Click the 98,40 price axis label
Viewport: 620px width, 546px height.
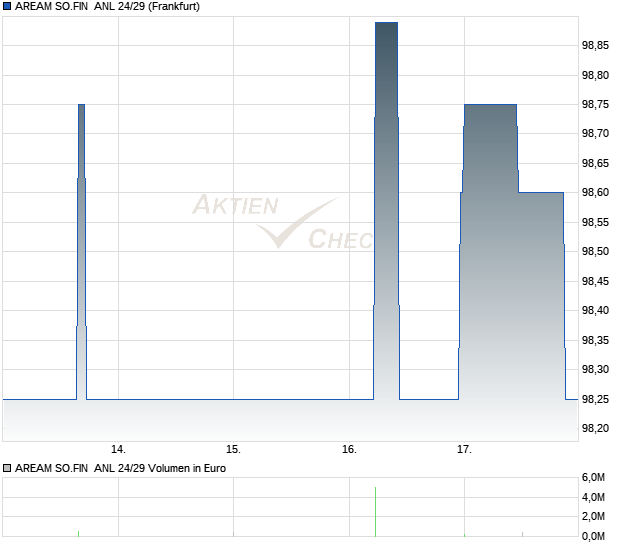pos(595,310)
